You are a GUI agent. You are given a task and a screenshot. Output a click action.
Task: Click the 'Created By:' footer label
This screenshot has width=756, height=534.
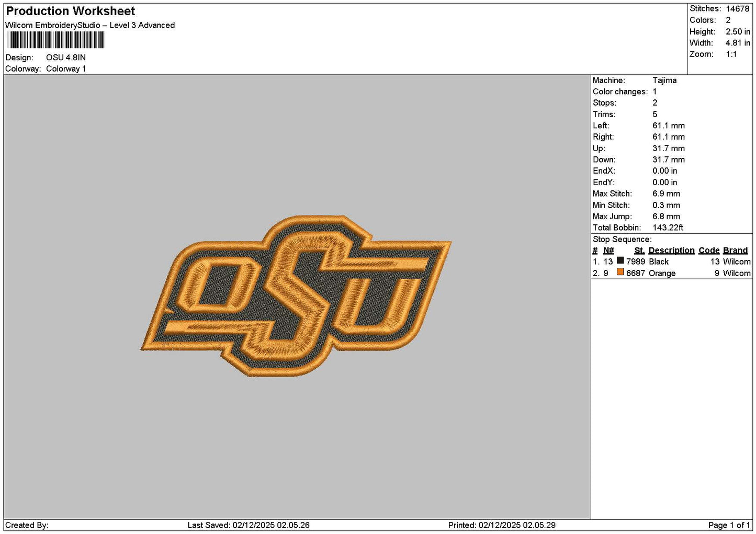[x=27, y=525]
